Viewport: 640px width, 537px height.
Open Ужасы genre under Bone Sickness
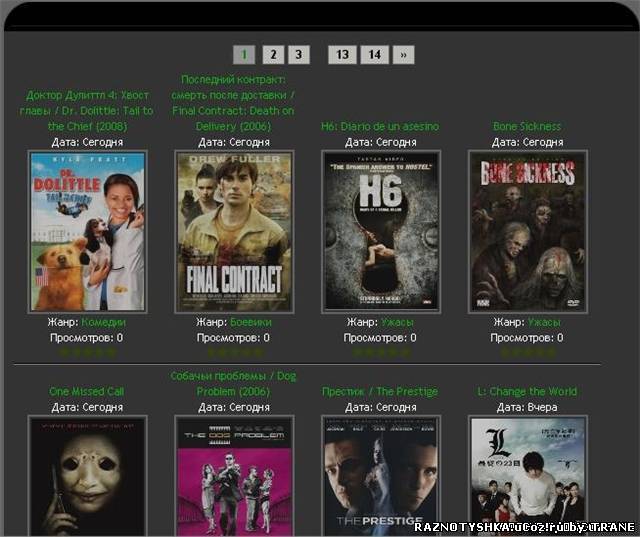544,322
